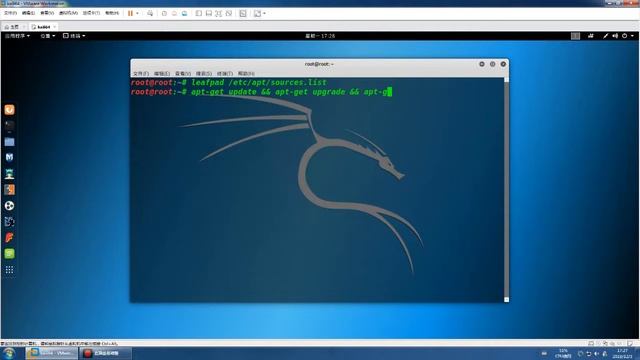Viewport: 640px width, 360px height.
Task: Click the workspace indicator in Kali top bar
Action: (x=575, y=36)
